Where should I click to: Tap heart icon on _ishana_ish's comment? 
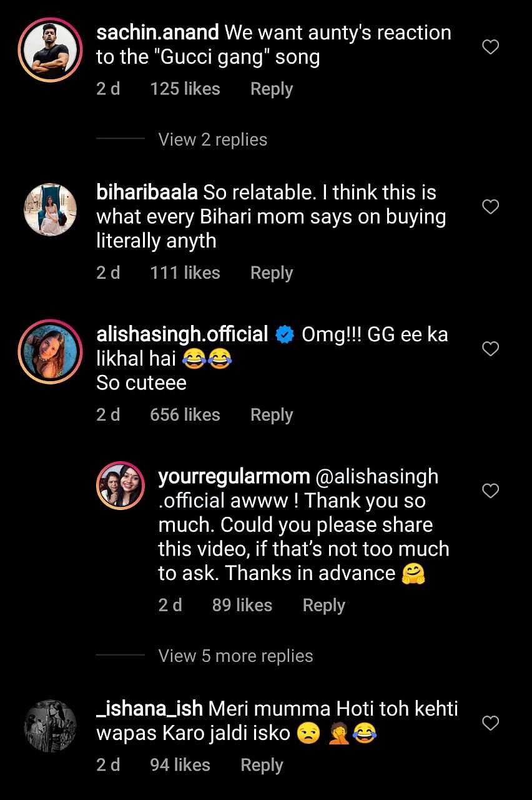point(491,723)
